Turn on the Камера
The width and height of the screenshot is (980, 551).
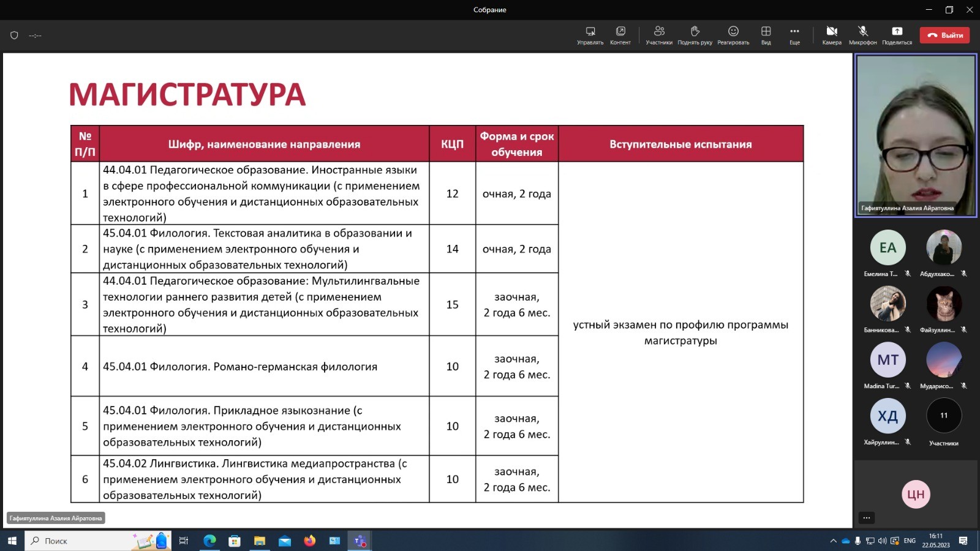[x=832, y=35]
